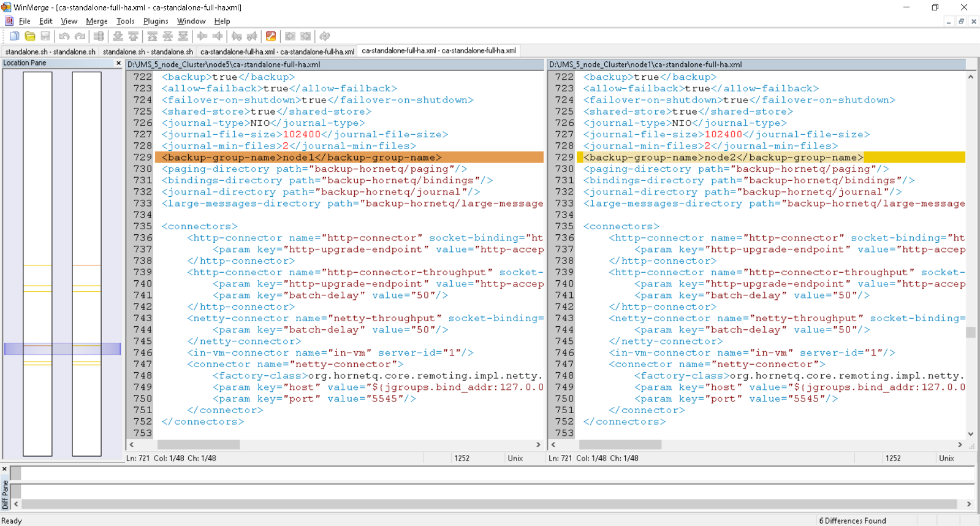Screen dimensions: 980x526
Task: Jump to first difference icon
Action: coord(153,36)
